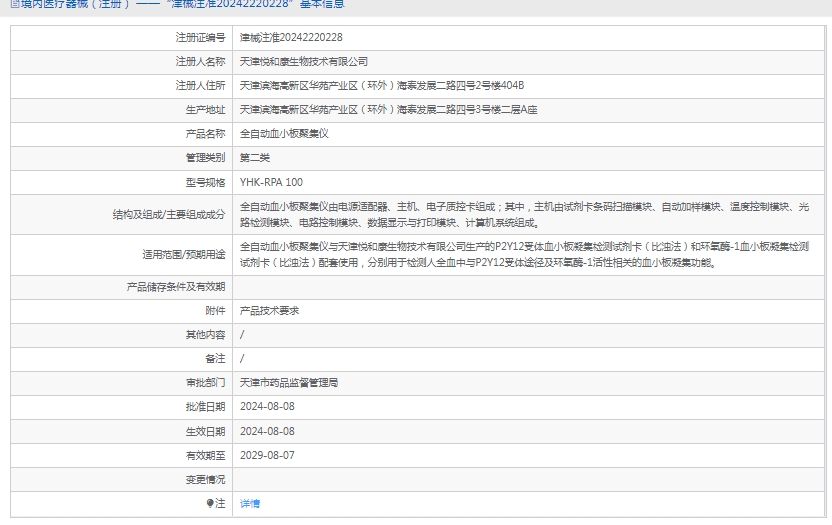The image size is (832, 525).
Task: Click the lightbulb icon next to 注
Action: pyautogui.click(x=210, y=503)
